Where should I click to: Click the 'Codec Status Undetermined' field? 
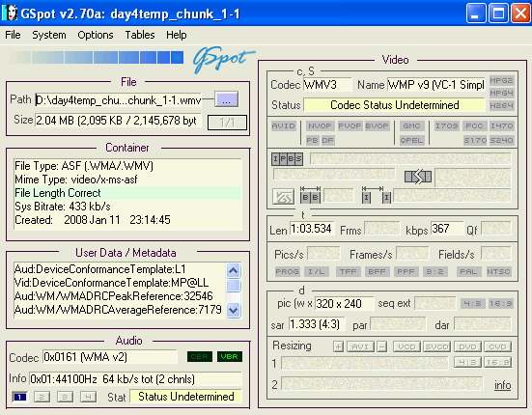(x=394, y=105)
